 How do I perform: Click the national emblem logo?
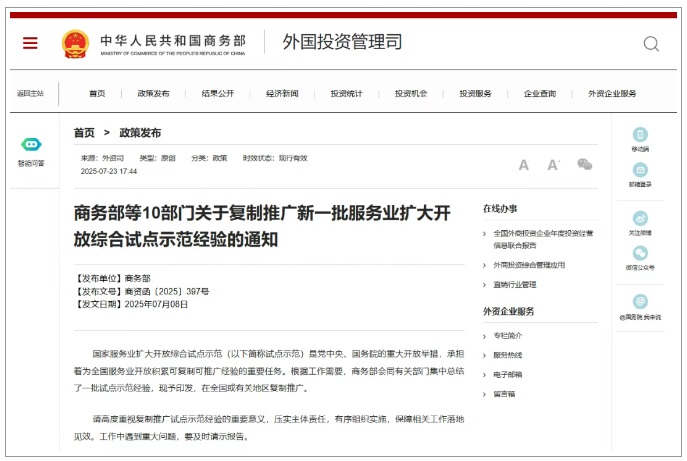tap(75, 43)
